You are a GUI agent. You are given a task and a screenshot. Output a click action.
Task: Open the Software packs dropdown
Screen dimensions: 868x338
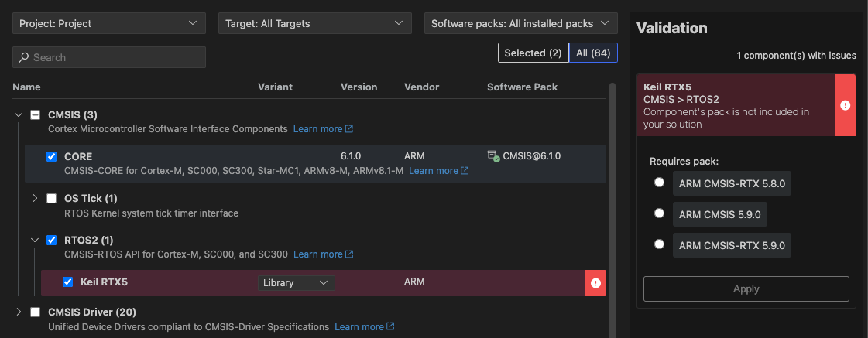(x=521, y=23)
